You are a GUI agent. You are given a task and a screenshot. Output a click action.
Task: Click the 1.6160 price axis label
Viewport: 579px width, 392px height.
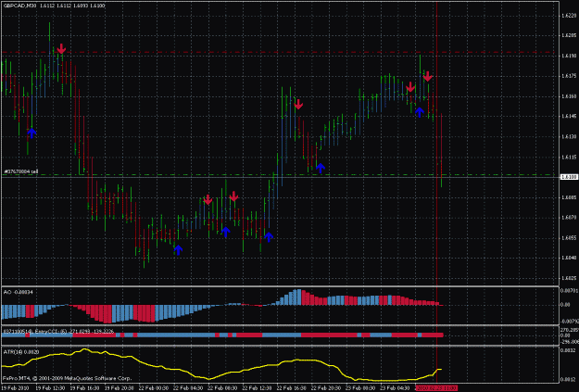pos(569,96)
